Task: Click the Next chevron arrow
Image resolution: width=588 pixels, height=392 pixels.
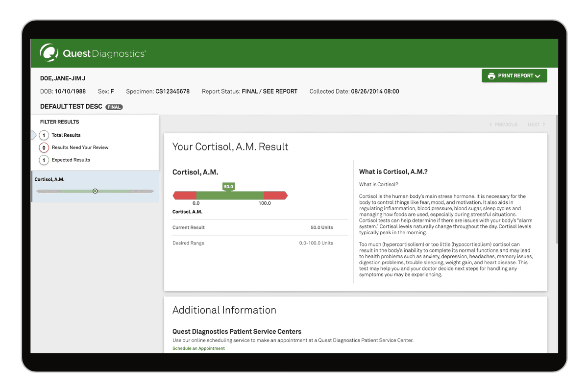Action: (543, 124)
